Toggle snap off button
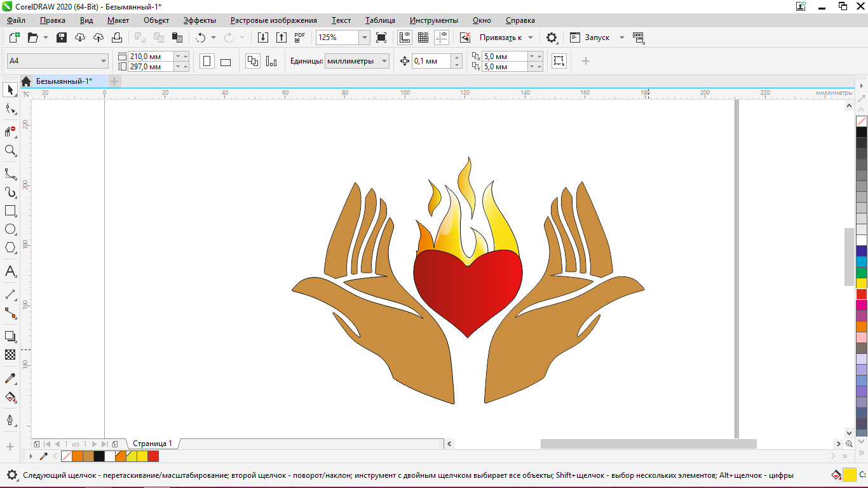The height and width of the screenshot is (488, 868). click(465, 37)
